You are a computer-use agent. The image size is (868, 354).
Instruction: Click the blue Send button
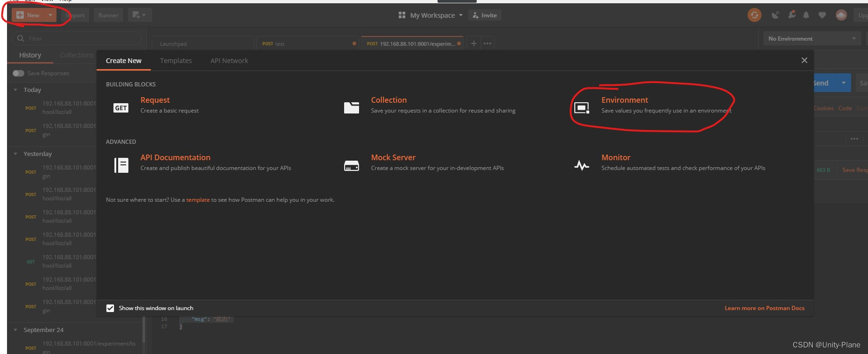[x=825, y=83]
